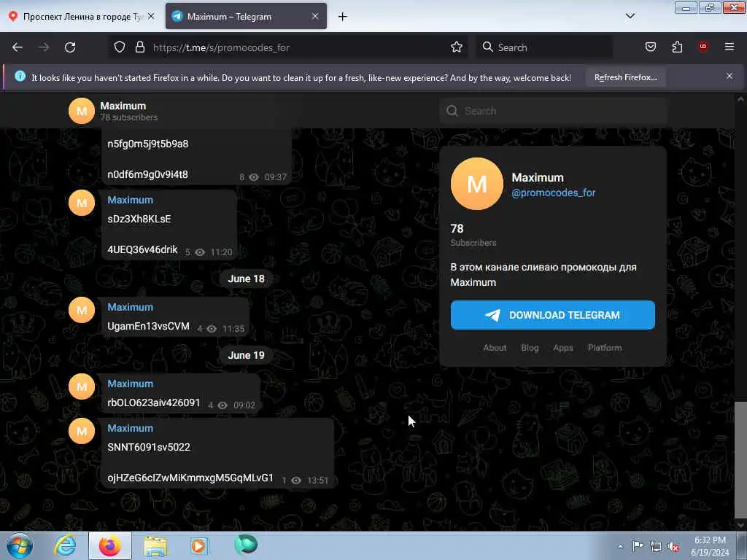Viewport: 747px width, 560px height.
Task: Open a new browser tab
Action: point(342,17)
